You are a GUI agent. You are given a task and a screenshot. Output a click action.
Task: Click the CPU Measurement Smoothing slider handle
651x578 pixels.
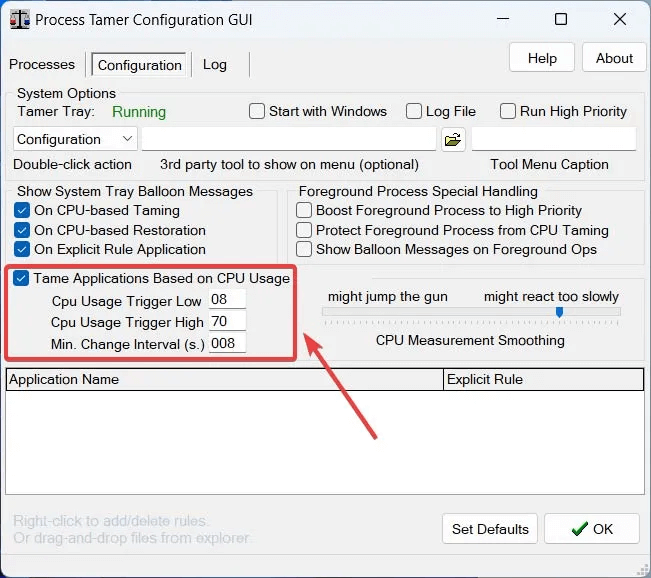(559, 312)
